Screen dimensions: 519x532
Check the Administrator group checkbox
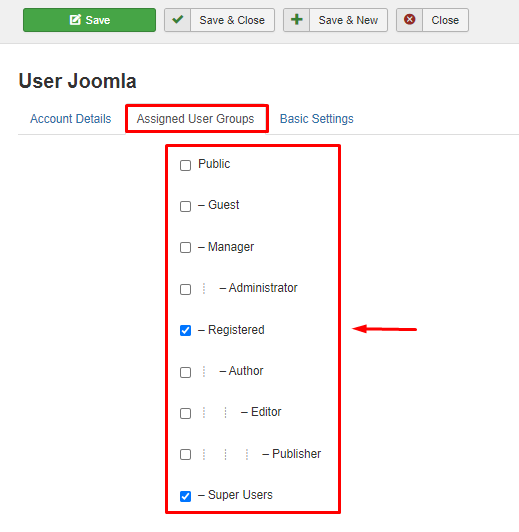click(185, 289)
